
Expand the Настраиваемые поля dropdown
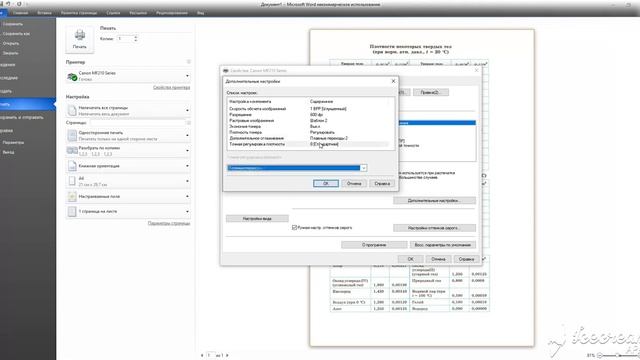[187, 196]
